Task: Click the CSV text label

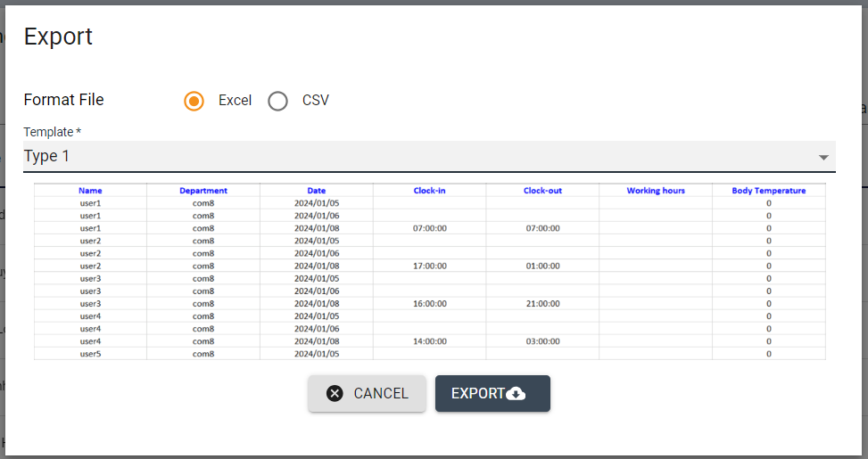Action: click(316, 101)
